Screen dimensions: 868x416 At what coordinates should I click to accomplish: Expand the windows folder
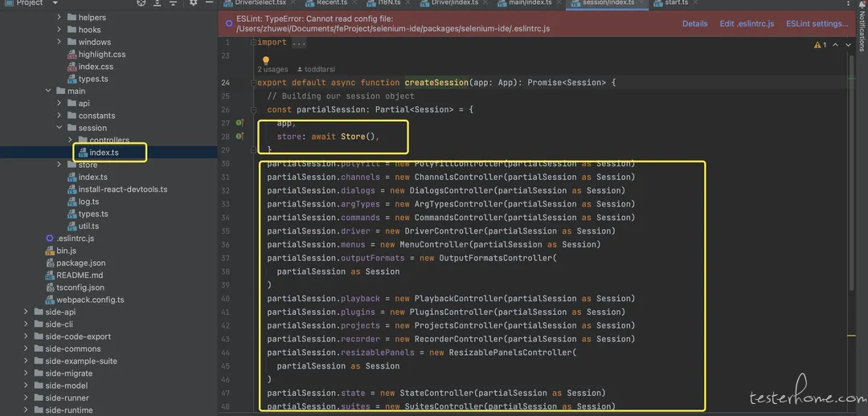pyautogui.click(x=59, y=42)
